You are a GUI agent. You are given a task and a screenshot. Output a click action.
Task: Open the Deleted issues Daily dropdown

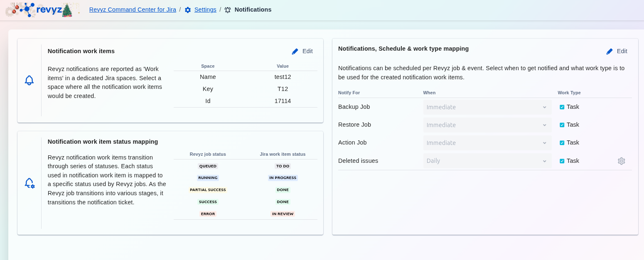pos(487,161)
